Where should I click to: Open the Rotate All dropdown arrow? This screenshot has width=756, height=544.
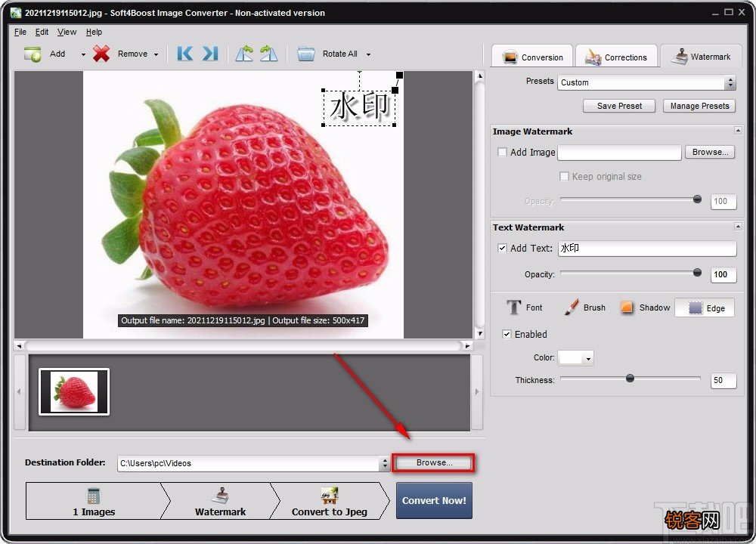click(368, 54)
